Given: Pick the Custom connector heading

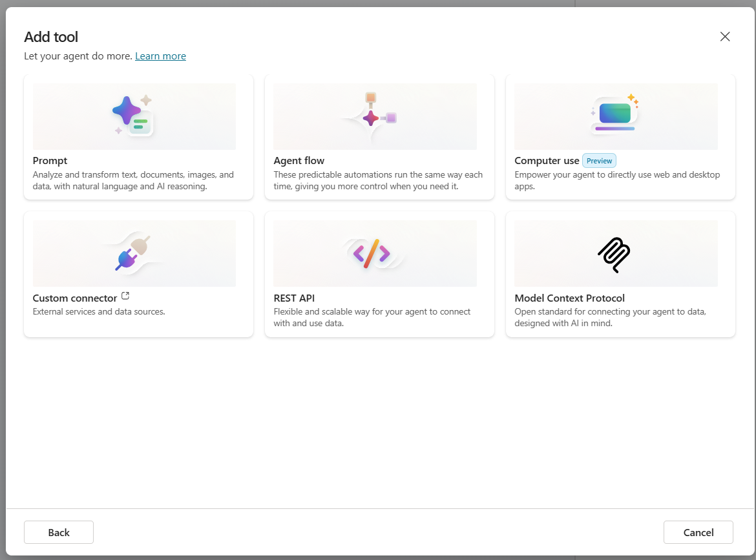Looking at the screenshot, I should (x=75, y=298).
